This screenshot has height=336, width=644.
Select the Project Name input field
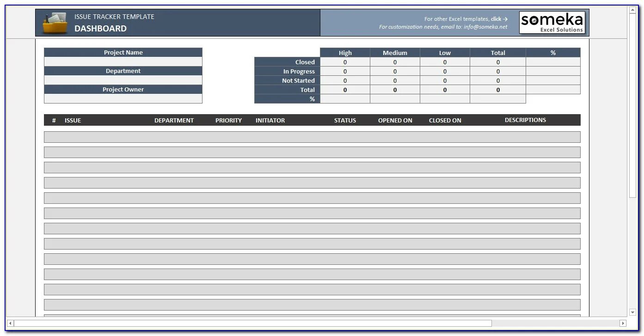123,61
